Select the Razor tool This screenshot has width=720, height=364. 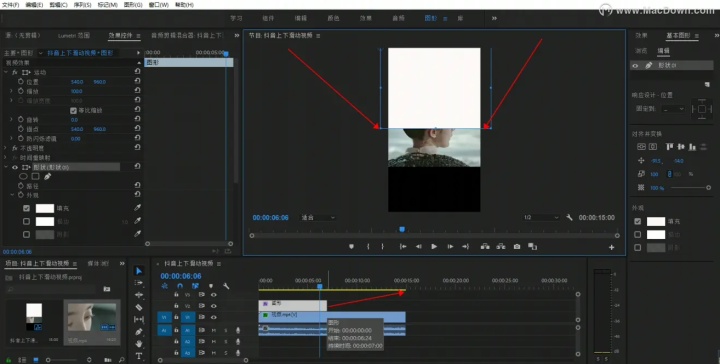[x=139, y=307]
